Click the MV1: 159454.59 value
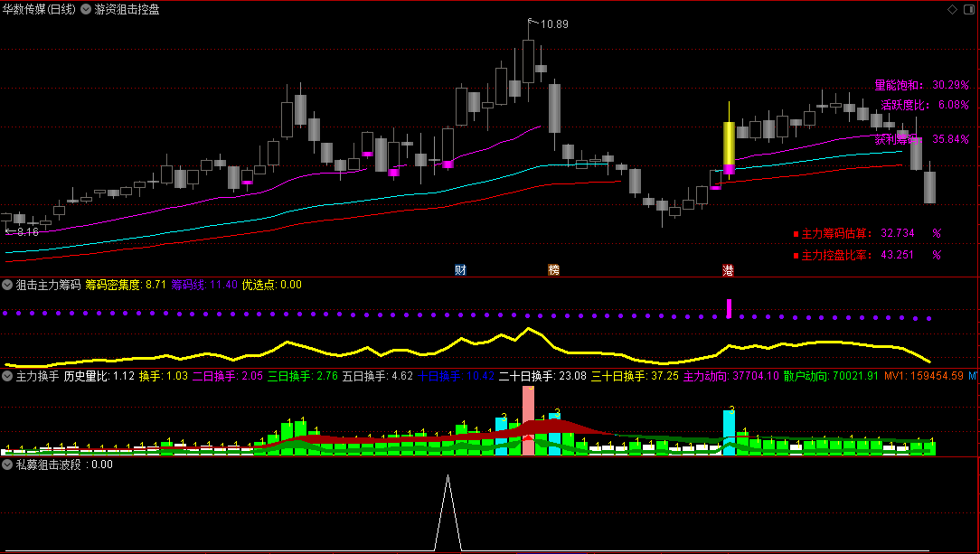980x554 pixels. click(x=924, y=376)
